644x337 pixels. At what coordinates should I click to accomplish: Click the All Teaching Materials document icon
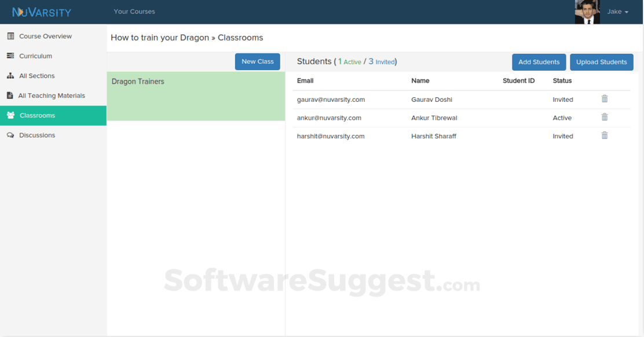point(10,95)
